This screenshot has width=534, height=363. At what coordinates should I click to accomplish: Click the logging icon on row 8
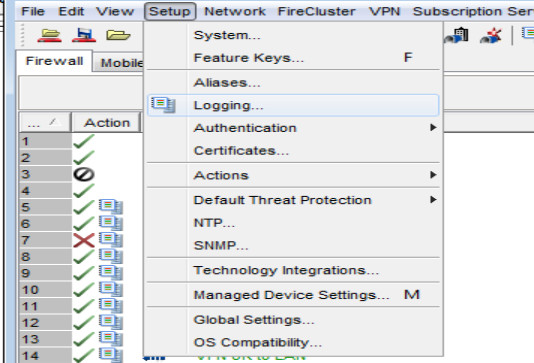point(111,255)
